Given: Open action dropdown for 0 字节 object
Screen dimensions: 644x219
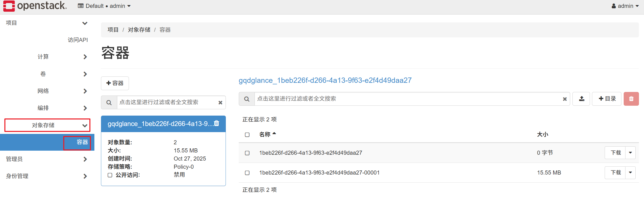Looking at the screenshot, I should [x=631, y=153].
